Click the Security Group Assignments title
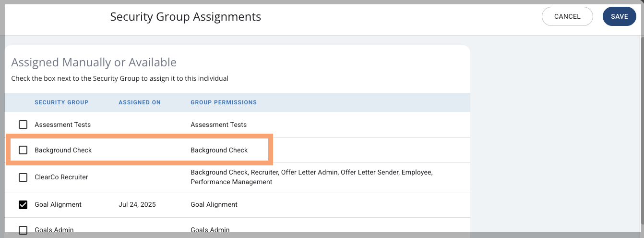The height and width of the screenshot is (238, 644). [186, 17]
